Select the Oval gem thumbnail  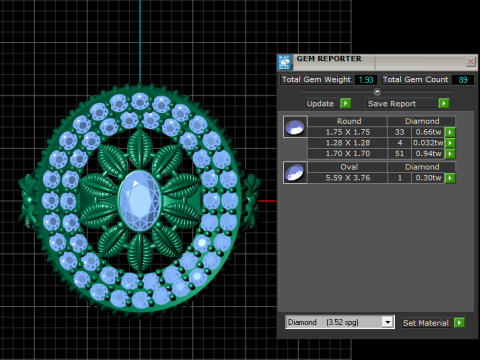point(295,173)
